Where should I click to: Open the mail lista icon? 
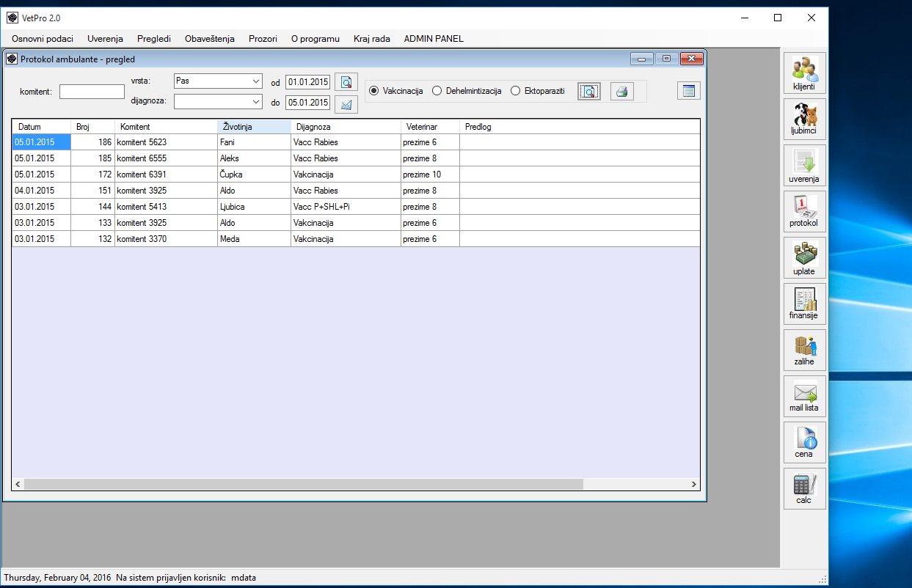pos(804,396)
